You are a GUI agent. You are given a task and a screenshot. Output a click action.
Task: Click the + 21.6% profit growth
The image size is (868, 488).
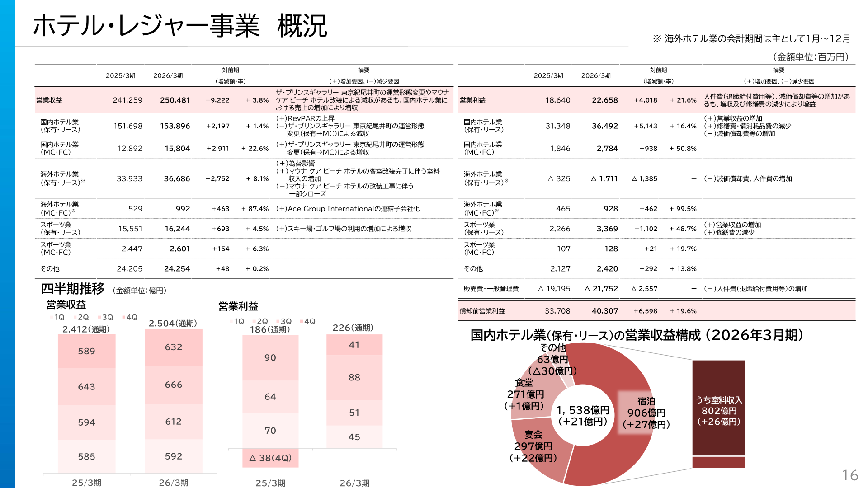tap(683, 100)
